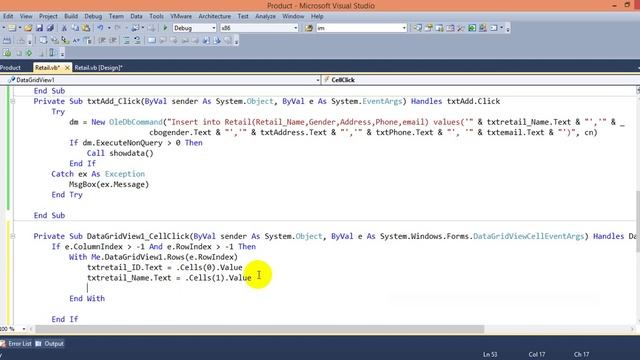Click the Decrease Indent icon
The width and height of the screenshot is (640, 360).
pyautogui.click(x=102, y=40)
